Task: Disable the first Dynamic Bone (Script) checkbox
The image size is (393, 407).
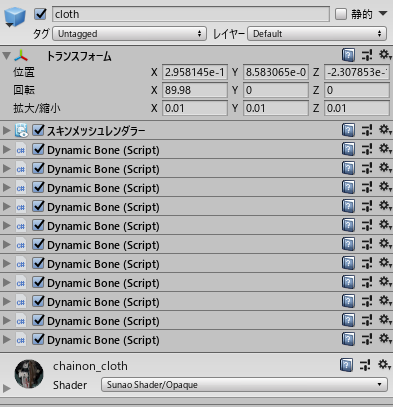Action: tap(39, 149)
